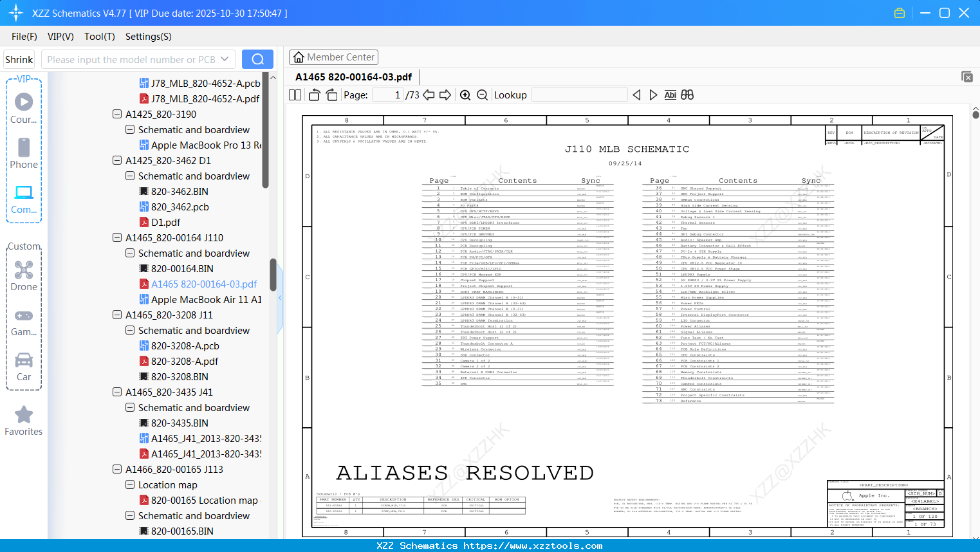980x552 pixels.
Task: Open the 820-3208-A.pcb file
Action: pos(180,345)
